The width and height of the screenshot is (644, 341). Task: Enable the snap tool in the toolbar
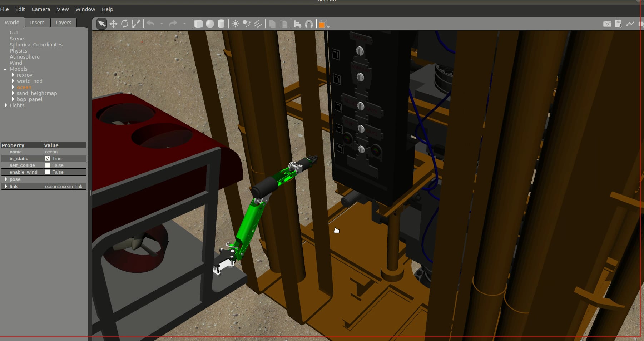[309, 24]
